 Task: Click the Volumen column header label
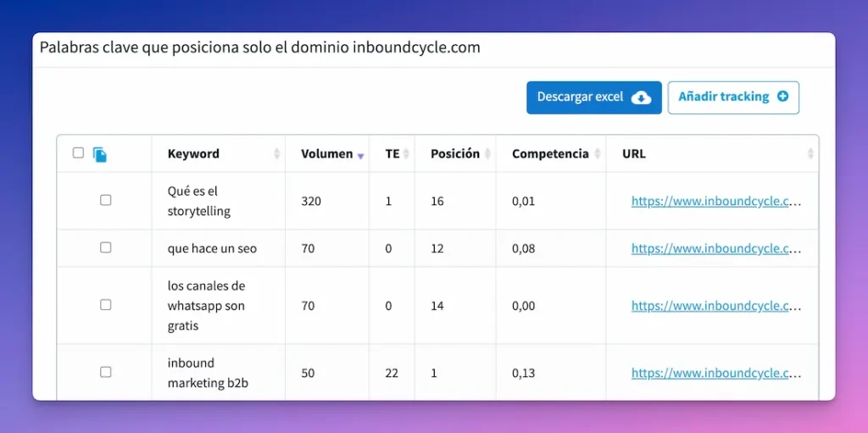[326, 154]
